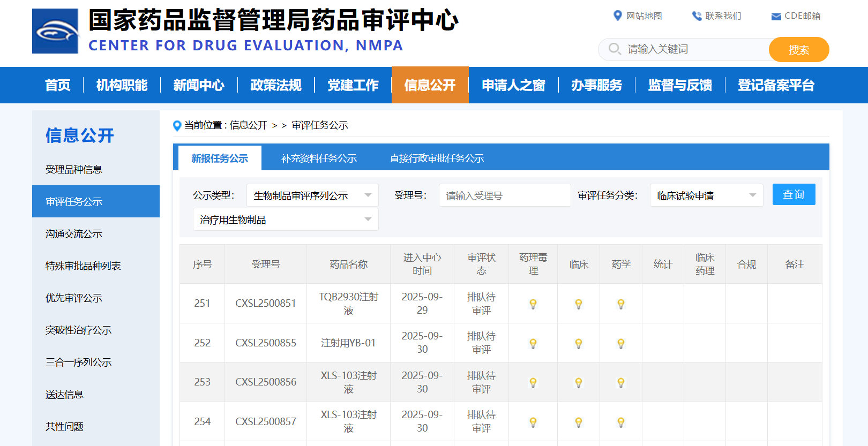Viewport: 868px width, 446px height.
Task: Click clinical bulb icon for row 254
Action: [x=579, y=422]
